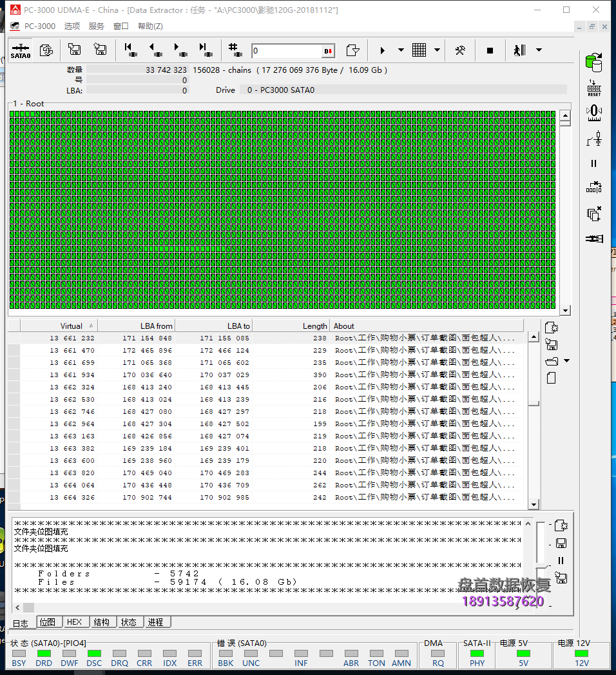Open the 选项 menu

[x=72, y=26]
